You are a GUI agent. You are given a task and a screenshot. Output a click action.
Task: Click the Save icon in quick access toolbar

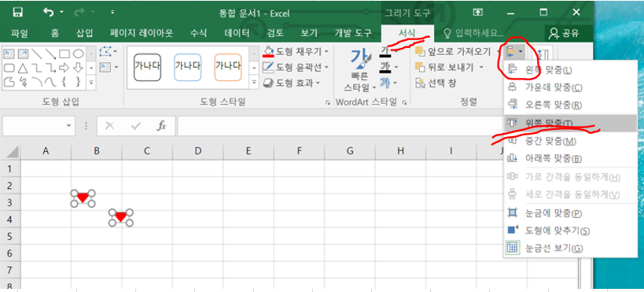(17, 13)
